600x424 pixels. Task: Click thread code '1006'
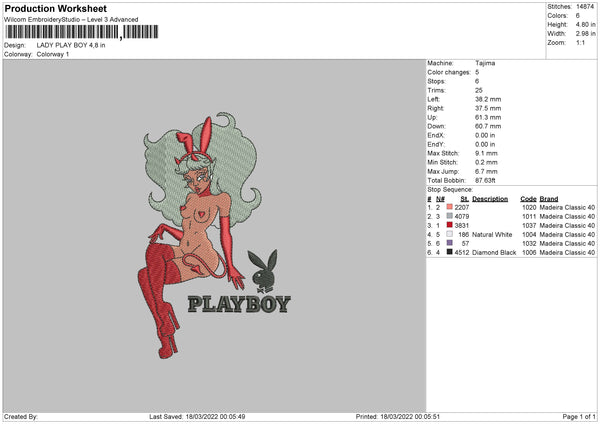[529, 253]
